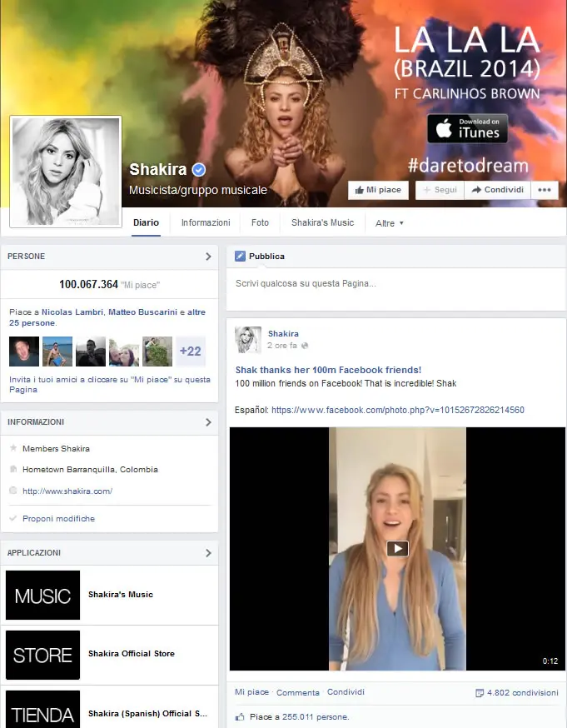Click Condividi under the video post
This screenshot has width=567, height=728.
pos(346,692)
